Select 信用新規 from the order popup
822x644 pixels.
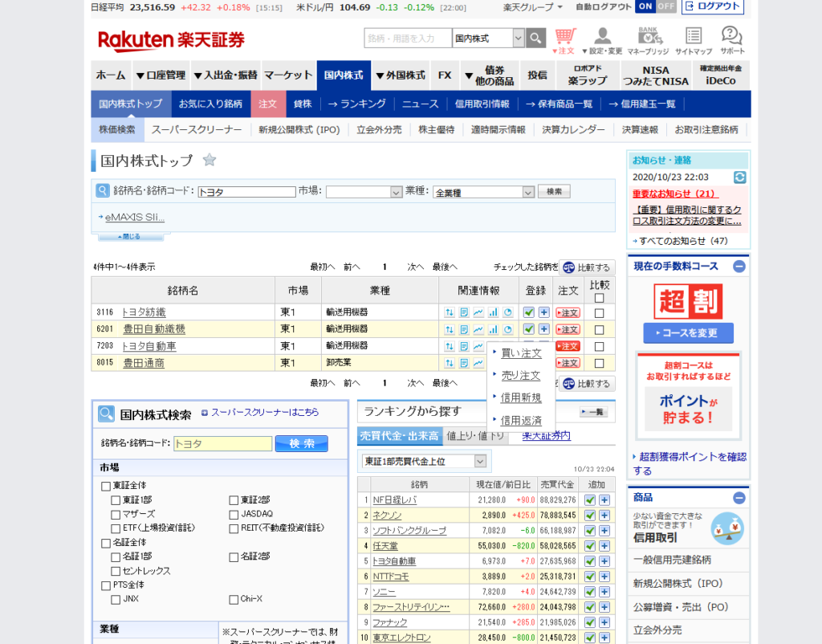coord(520,397)
